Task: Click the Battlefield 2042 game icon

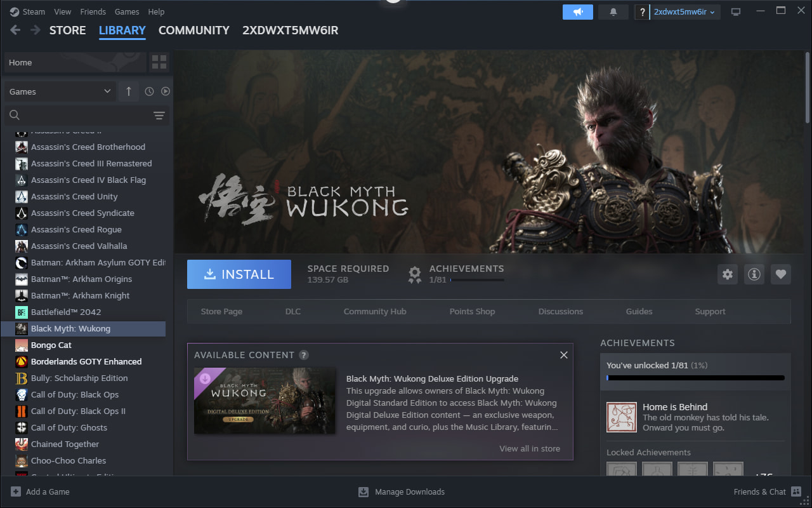Action: click(22, 312)
